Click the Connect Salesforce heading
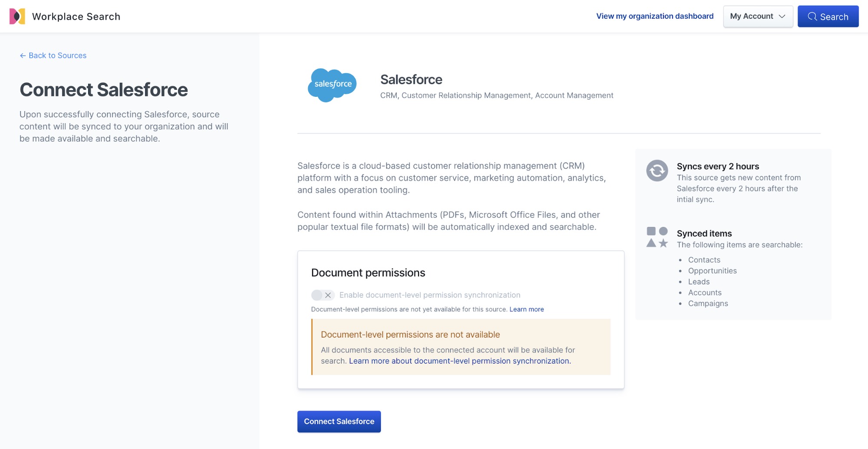This screenshot has height=449, width=868. [x=103, y=90]
